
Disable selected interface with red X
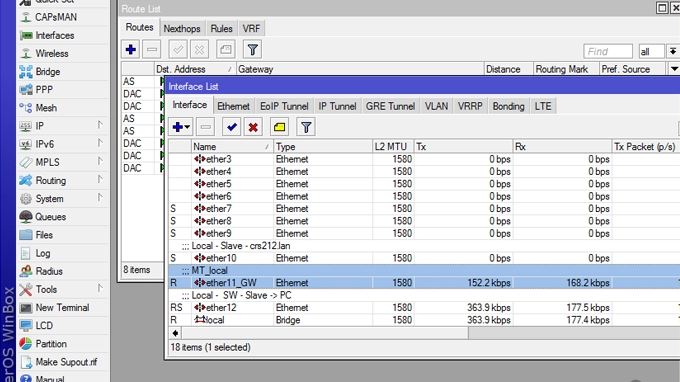point(253,127)
